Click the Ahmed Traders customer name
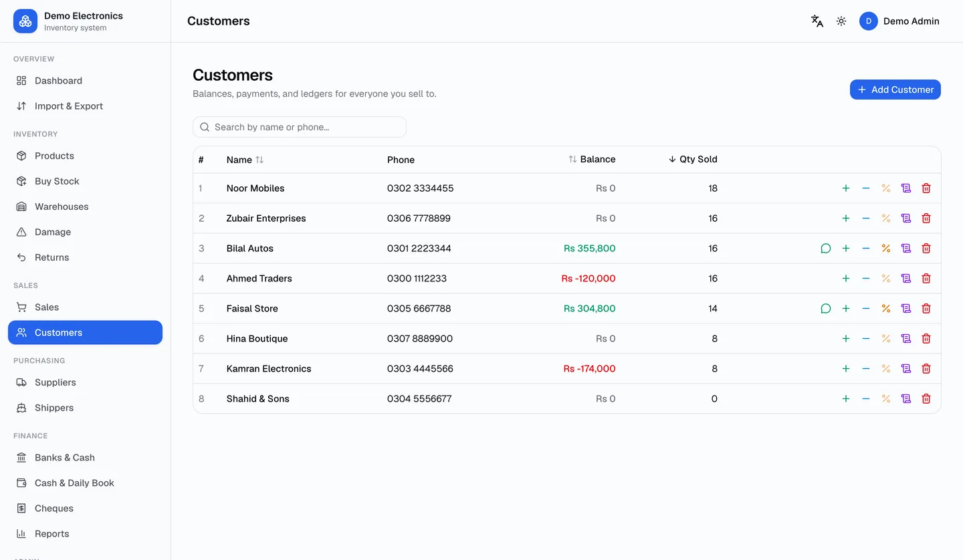Image resolution: width=963 pixels, height=560 pixels. [x=259, y=279]
